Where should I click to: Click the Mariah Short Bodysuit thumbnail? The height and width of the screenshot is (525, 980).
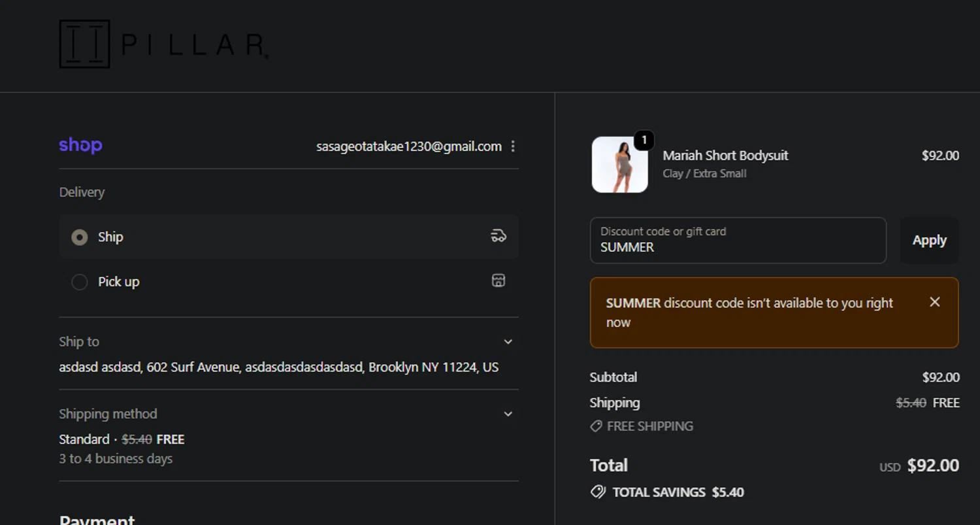pyautogui.click(x=619, y=165)
